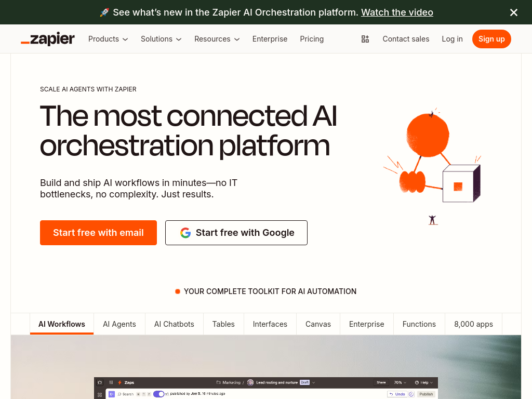Image resolution: width=532 pixels, height=399 pixels.
Task: Close the announcement banner with the X
Action: (x=514, y=12)
